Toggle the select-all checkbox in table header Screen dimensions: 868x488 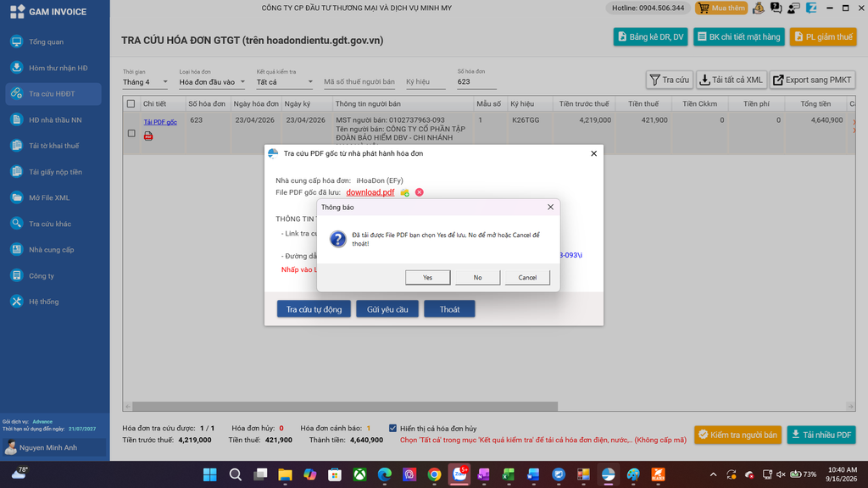[x=131, y=103]
